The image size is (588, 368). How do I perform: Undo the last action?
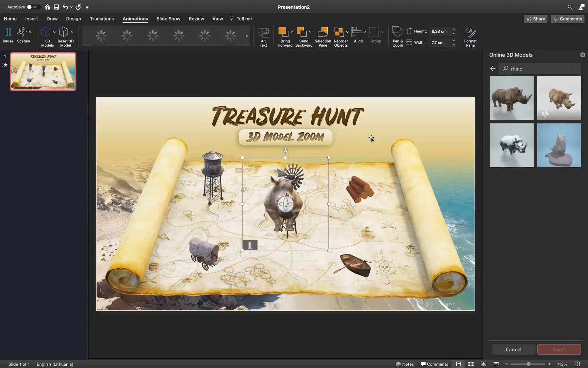[x=65, y=7]
